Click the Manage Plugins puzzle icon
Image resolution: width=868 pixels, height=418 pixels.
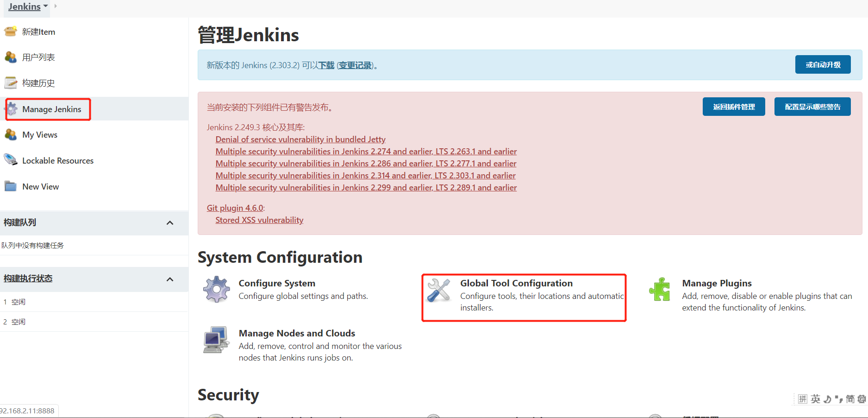(660, 290)
